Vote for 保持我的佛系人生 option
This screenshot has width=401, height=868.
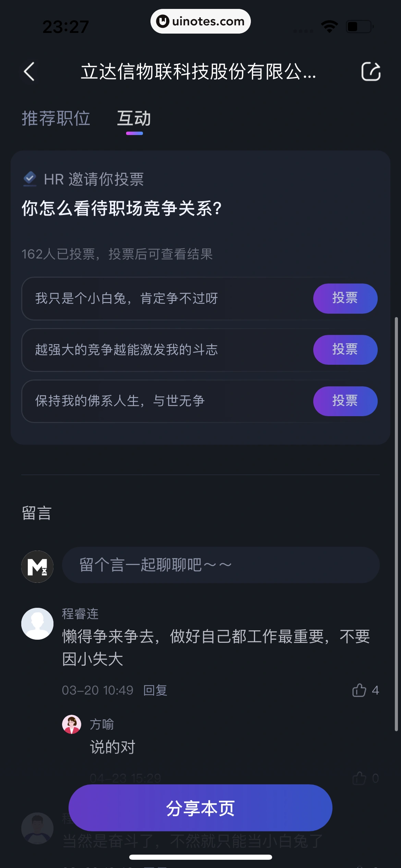(x=345, y=401)
